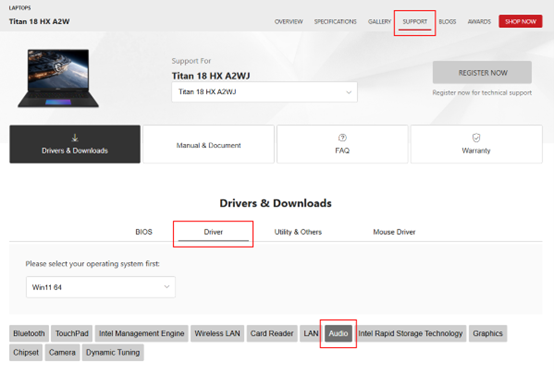Click the Titan laptop product thumbnail
The image size is (554, 374).
pyautogui.click(x=58, y=78)
